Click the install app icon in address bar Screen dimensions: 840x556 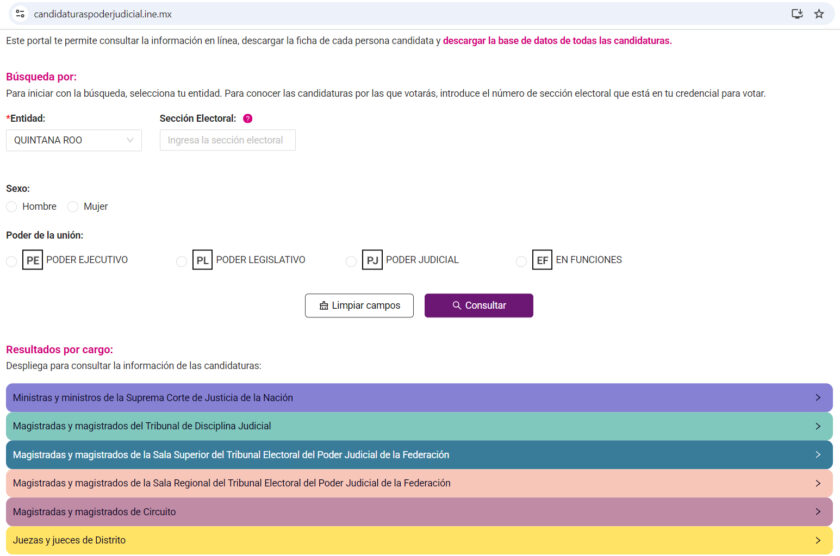[x=797, y=14]
